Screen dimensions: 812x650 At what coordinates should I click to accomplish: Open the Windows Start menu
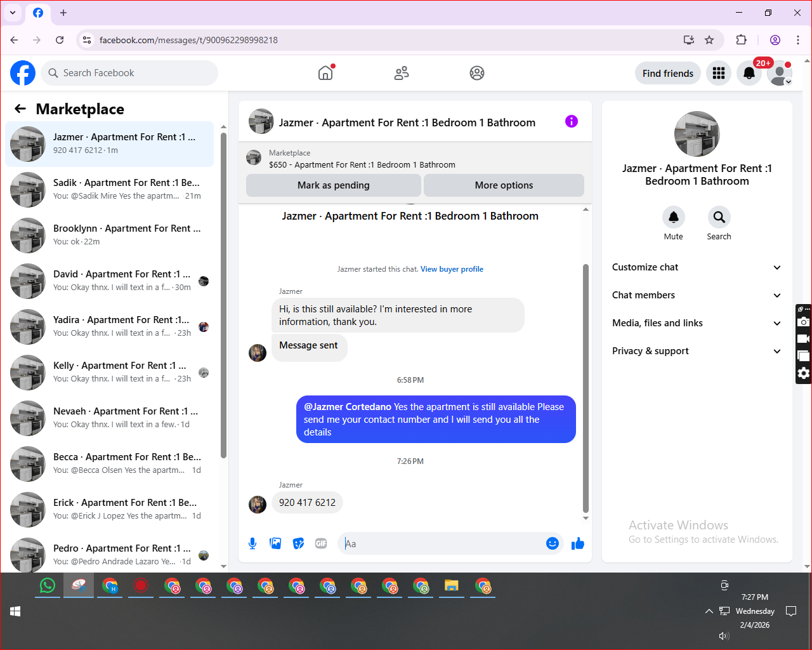point(16,611)
